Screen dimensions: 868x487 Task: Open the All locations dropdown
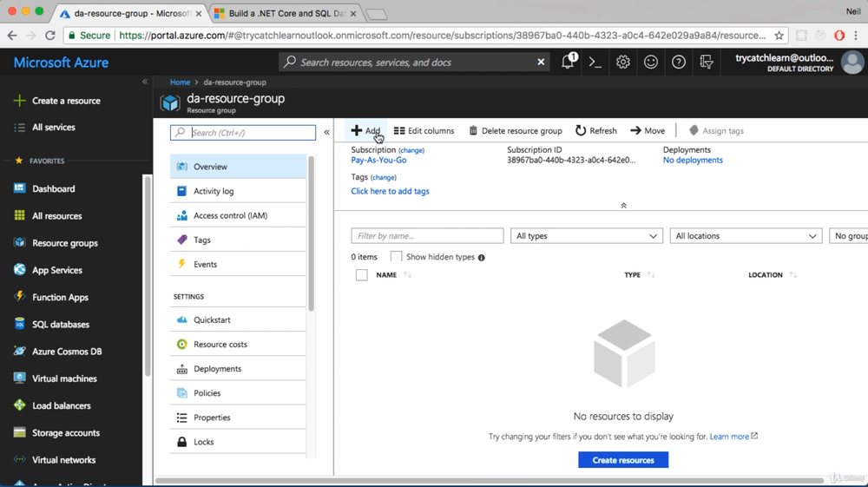click(746, 236)
